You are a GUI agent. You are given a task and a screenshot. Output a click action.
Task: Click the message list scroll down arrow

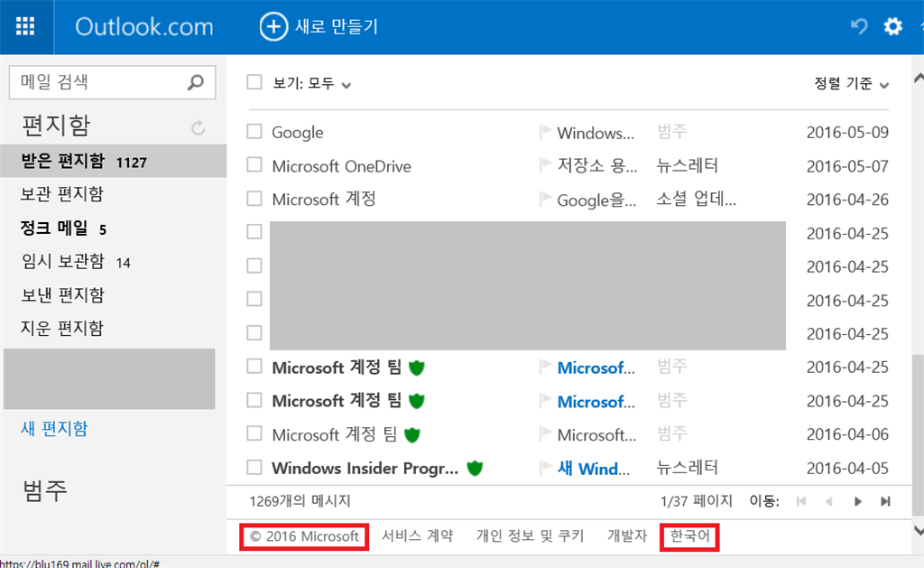click(918, 531)
